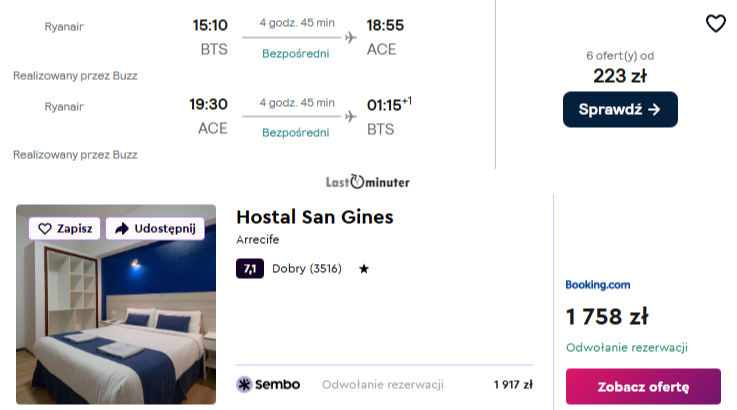Click the 1 758 zł Booking.com price
The width and height of the screenshot is (737, 410).
point(607,317)
